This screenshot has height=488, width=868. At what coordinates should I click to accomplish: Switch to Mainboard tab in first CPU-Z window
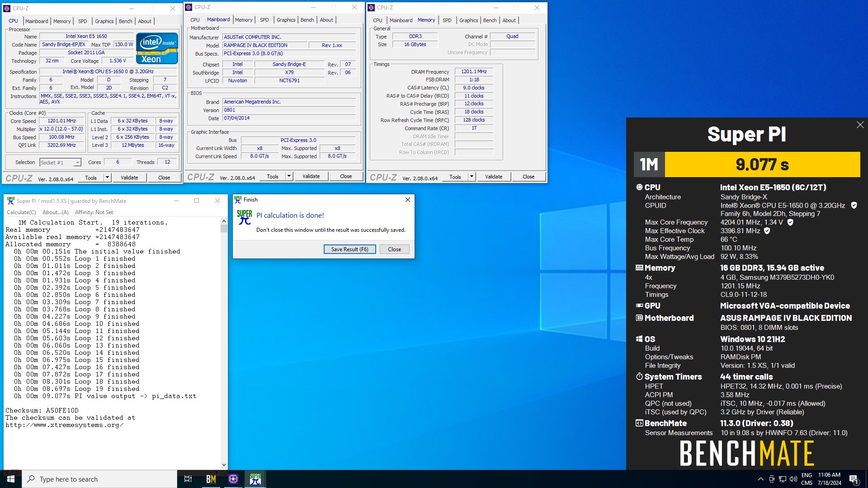tap(37, 21)
